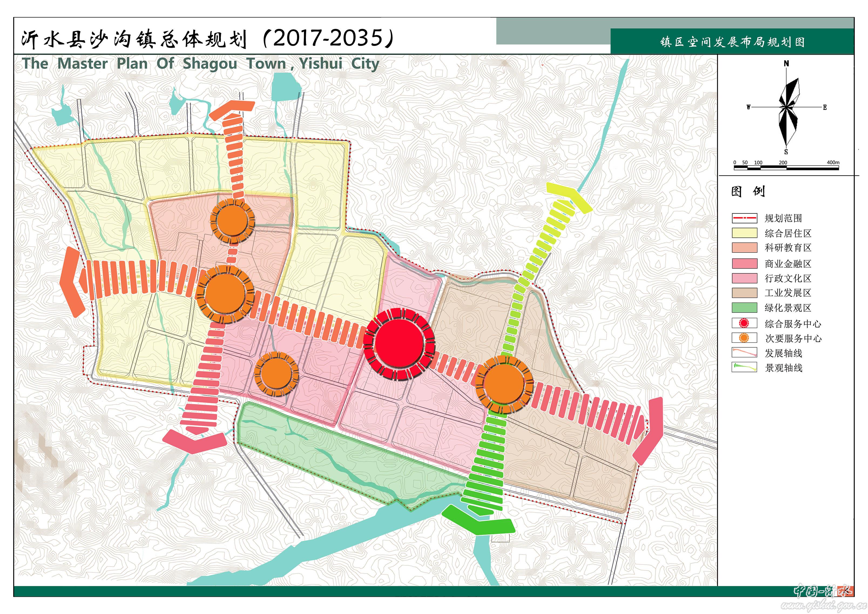Click the small orange circle in the pink commercial area
868x614 pixels.
pos(277,373)
